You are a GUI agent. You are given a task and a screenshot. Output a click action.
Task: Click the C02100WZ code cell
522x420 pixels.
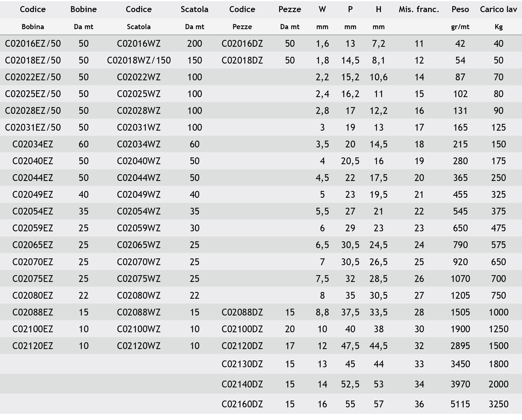pos(139,329)
